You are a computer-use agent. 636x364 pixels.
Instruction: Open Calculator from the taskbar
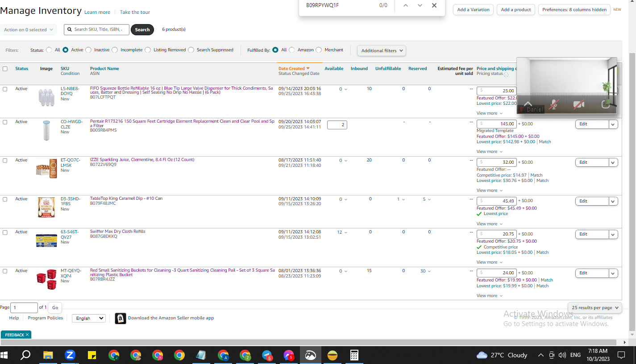pos(354,355)
